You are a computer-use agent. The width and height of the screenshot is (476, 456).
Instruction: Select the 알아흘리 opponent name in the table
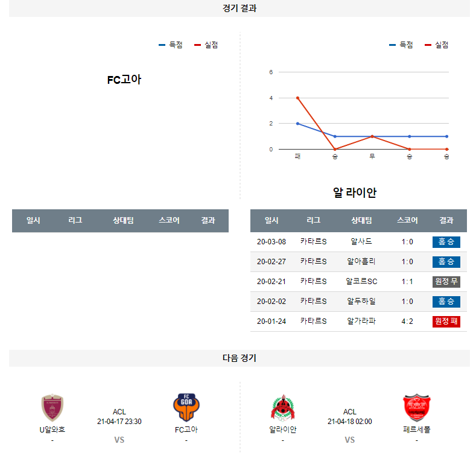361,262
